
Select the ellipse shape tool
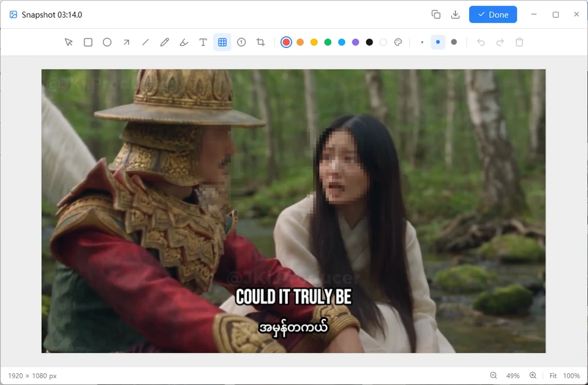(107, 42)
